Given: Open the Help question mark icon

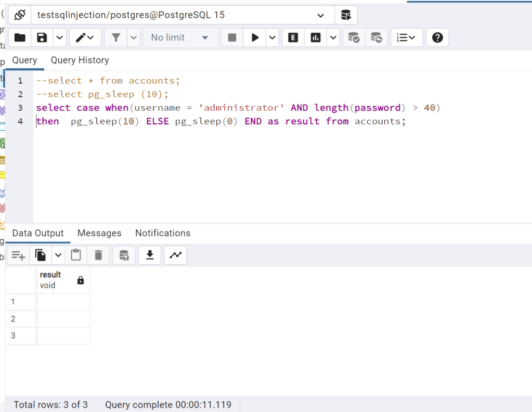Looking at the screenshot, I should tap(437, 37).
